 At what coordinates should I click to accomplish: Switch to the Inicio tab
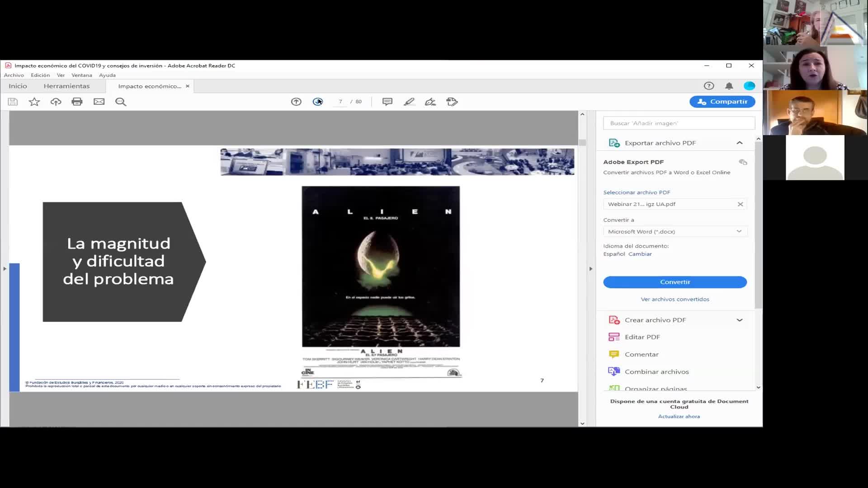click(18, 86)
